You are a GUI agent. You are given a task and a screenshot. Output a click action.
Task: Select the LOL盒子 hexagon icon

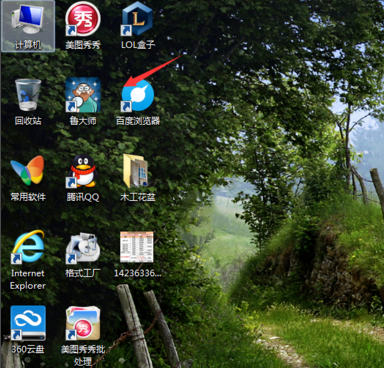137,19
